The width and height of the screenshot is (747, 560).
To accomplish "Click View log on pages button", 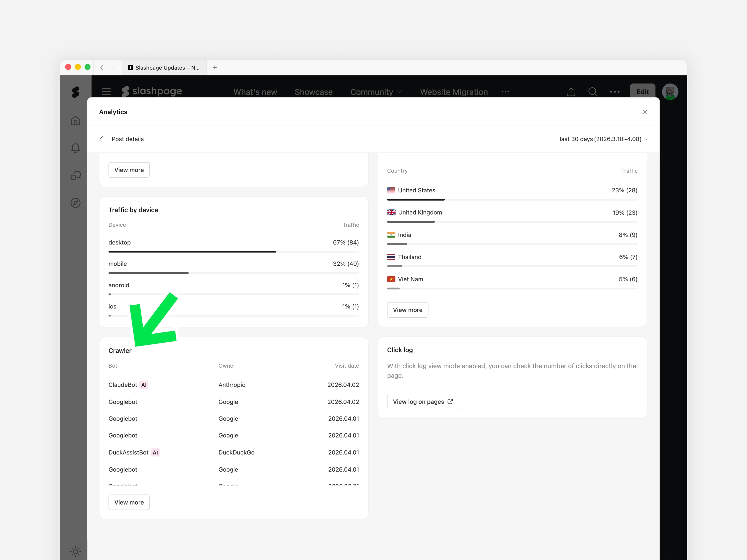I will [x=423, y=402].
